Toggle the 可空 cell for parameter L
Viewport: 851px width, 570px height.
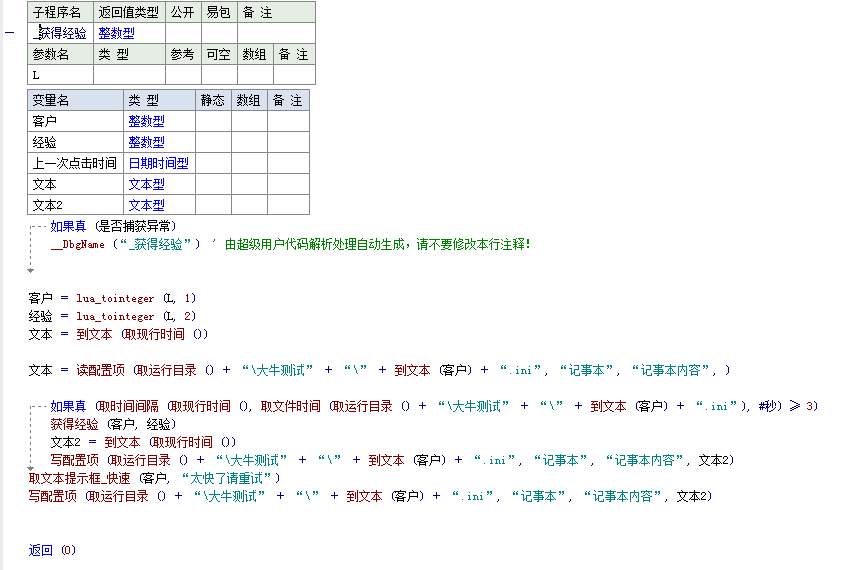click(x=219, y=75)
